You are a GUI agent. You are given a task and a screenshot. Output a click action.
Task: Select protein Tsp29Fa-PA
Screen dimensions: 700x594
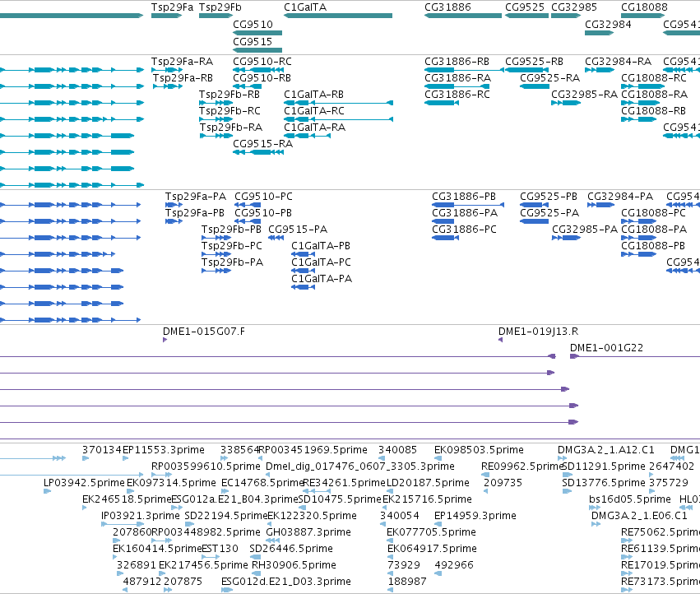[196, 197]
